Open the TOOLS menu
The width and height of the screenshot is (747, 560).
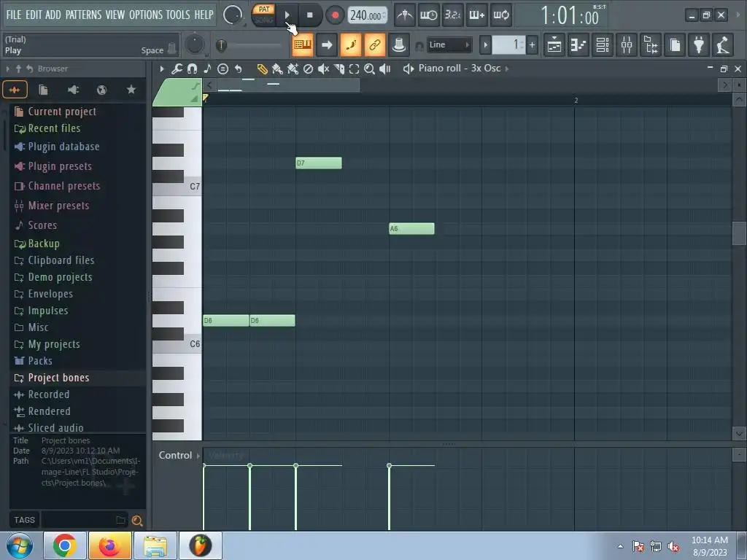178,15
